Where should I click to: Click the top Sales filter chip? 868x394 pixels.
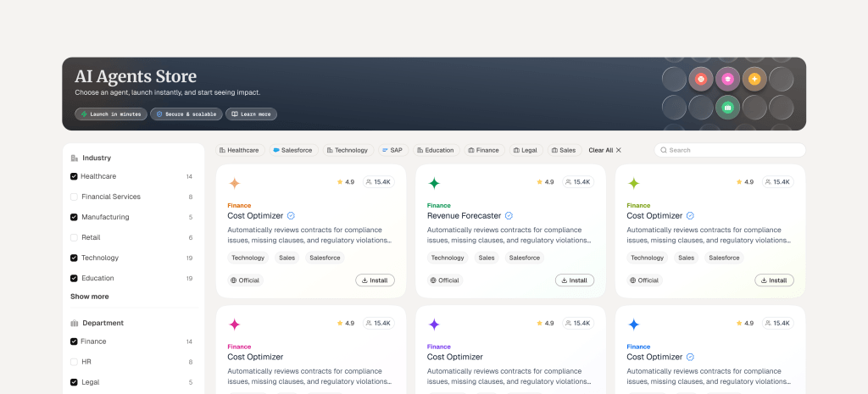[x=564, y=150]
